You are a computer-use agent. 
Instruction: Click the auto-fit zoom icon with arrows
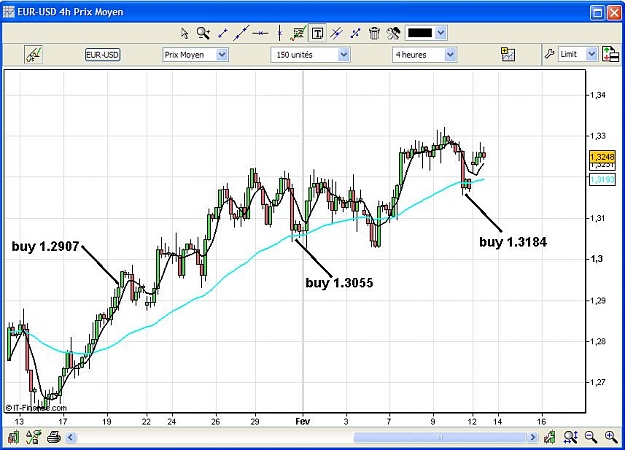571,437
